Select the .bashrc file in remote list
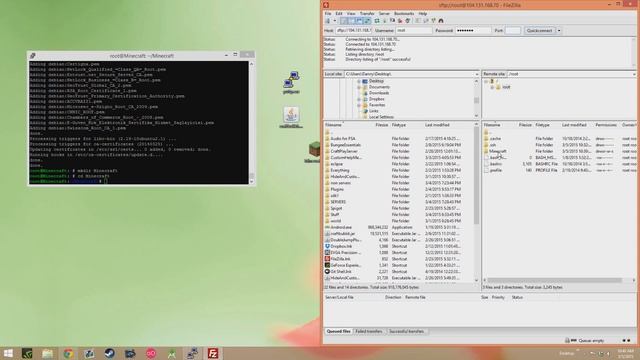The height and width of the screenshot is (360, 640). 496,164
